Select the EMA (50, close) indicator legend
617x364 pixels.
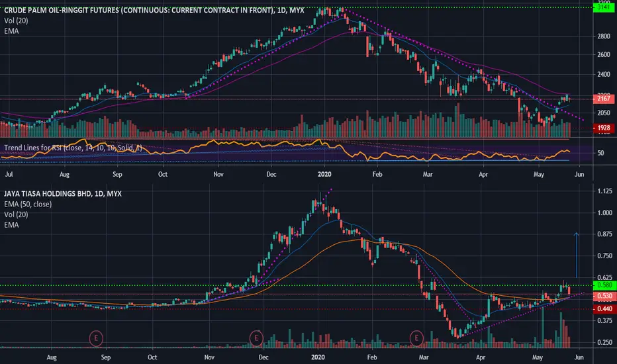pos(28,205)
